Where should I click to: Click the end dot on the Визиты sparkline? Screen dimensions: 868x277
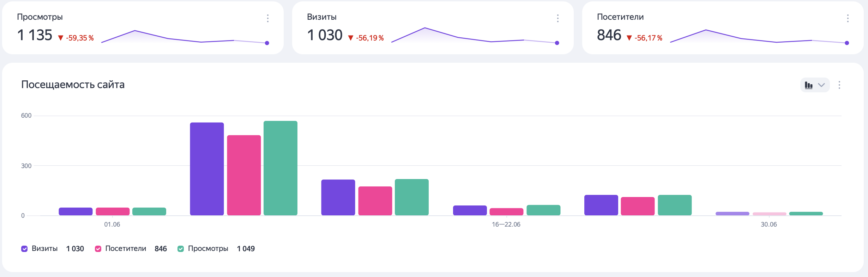(557, 43)
